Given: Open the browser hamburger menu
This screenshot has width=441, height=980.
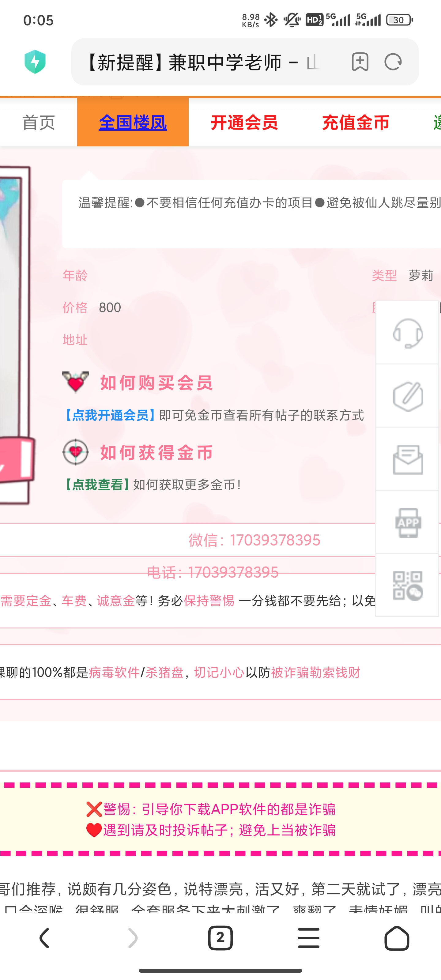Looking at the screenshot, I should click(x=309, y=938).
